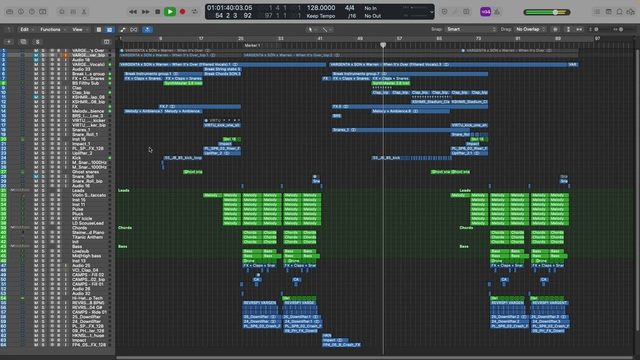Click the No In key display
The width and height of the screenshot is (640, 360).
point(370,8)
